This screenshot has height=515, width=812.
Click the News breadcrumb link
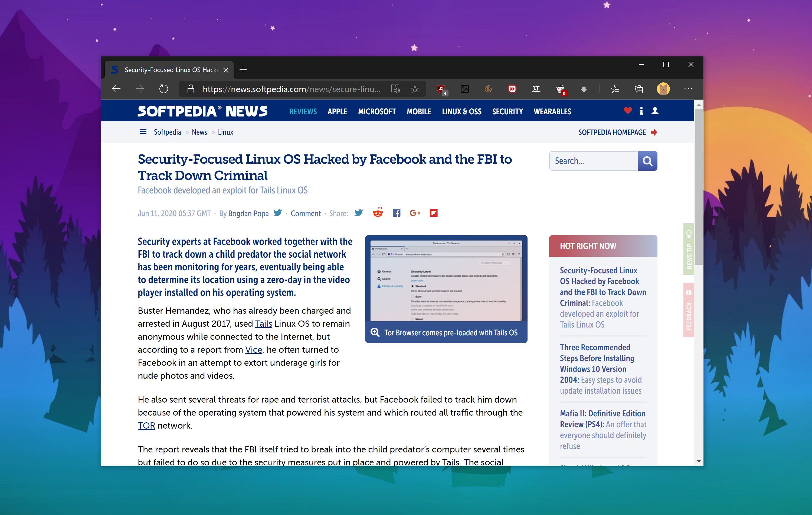point(199,132)
